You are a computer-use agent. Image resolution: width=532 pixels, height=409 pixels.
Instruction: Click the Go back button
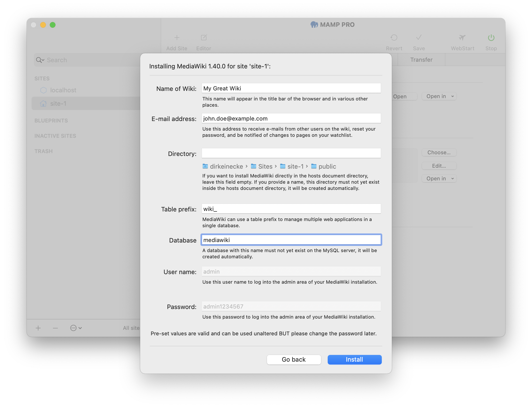294,359
